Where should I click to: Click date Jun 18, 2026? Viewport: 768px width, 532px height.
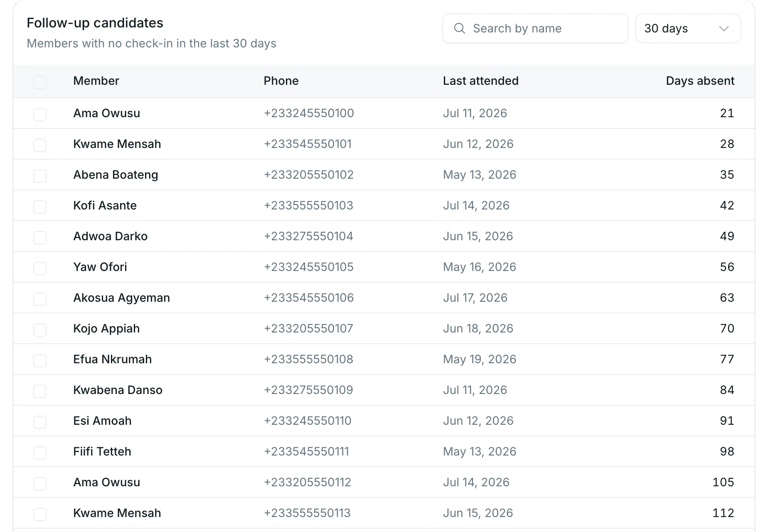[x=478, y=328]
